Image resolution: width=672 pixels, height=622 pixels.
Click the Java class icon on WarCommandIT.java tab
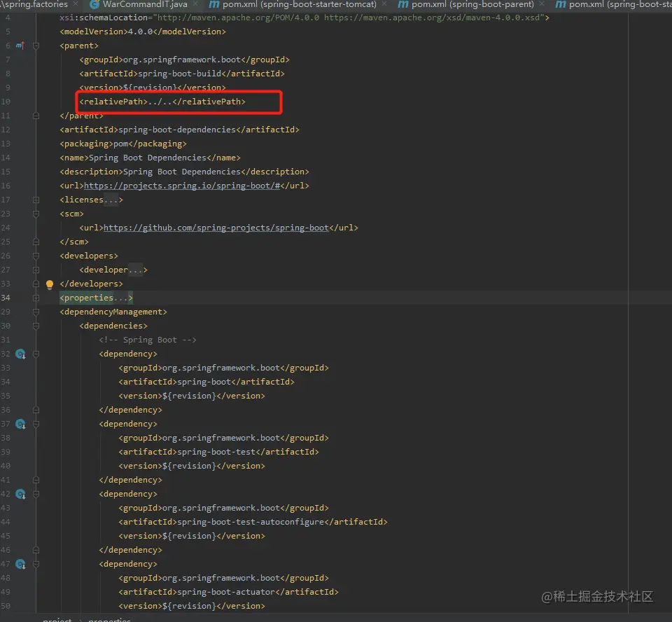(x=94, y=4)
